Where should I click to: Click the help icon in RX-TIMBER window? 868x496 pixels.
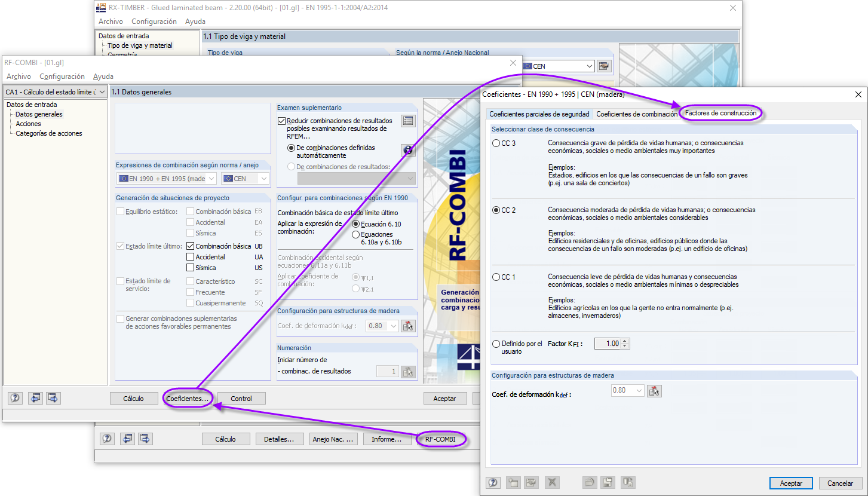tap(108, 439)
